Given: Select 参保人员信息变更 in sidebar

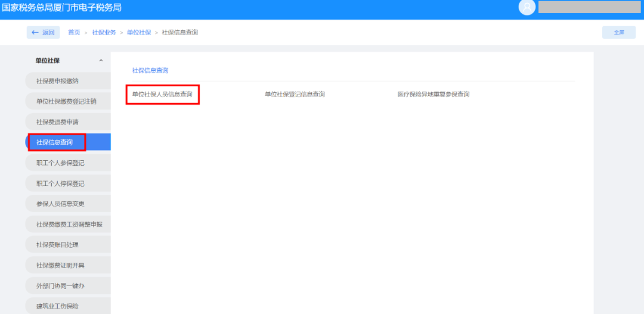Looking at the screenshot, I should click(x=68, y=204).
